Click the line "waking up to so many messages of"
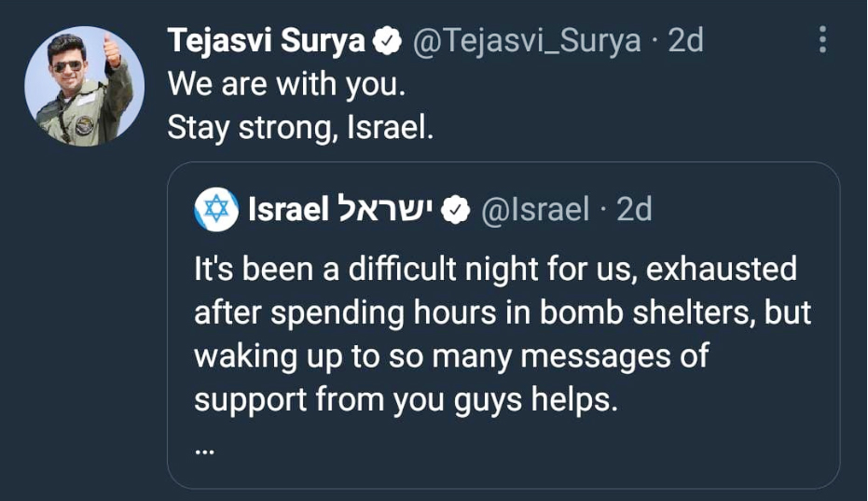The height and width of the screenshot is (501, 868). 451,355
